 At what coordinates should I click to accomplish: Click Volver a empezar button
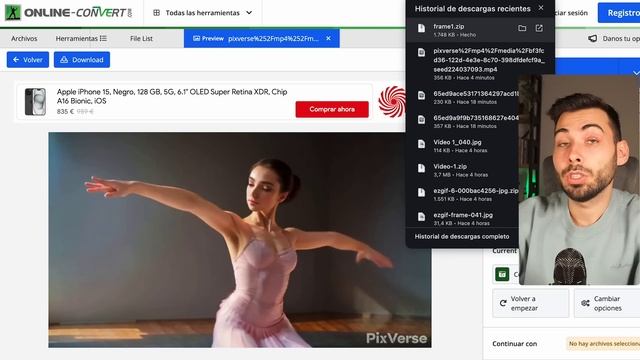coord(530,303)
